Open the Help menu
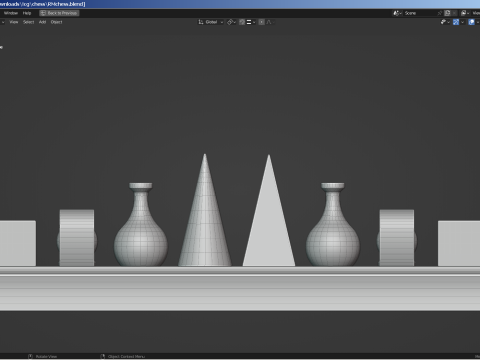This screenshot has width=480, height=360. (27, 13)
